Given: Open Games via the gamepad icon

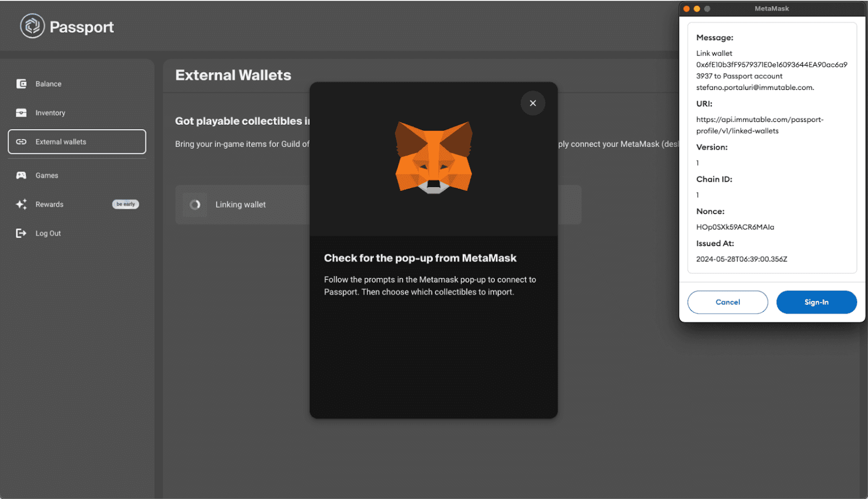Looking at the screenshot, I should pos(21,175).
